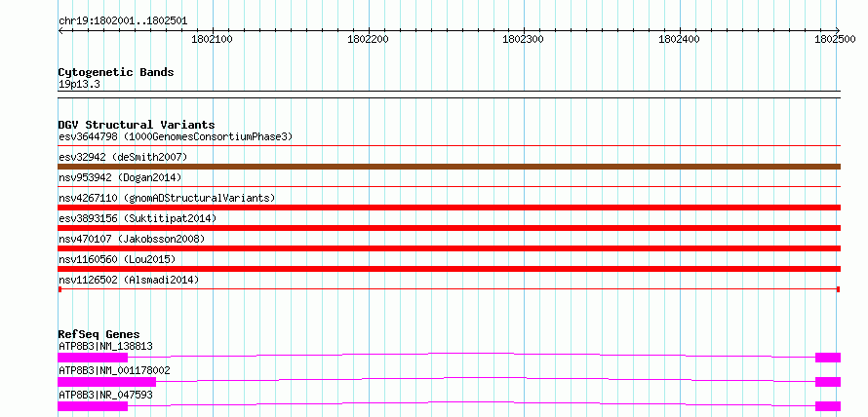Open variant nsv470107 (Jakobsson2008)
Image resolution: width=868 pixels, height=417 pixels.
(132, 239)
